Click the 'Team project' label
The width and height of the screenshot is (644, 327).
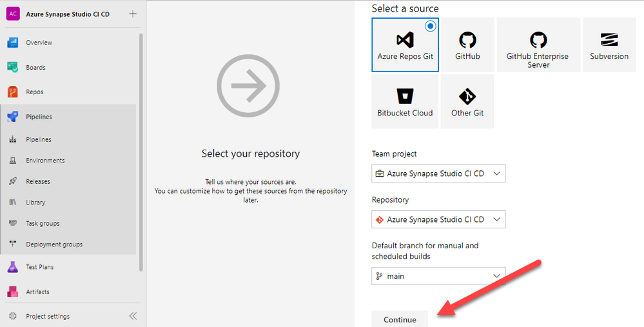pyautogui.click(x=395, y=154)
